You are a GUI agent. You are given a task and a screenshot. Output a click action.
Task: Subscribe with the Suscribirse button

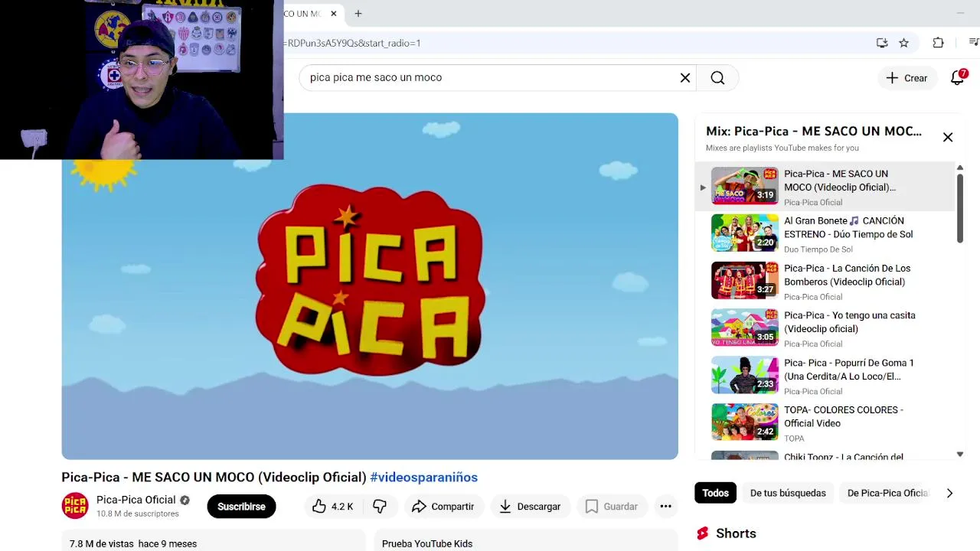(x=241, y=506)
